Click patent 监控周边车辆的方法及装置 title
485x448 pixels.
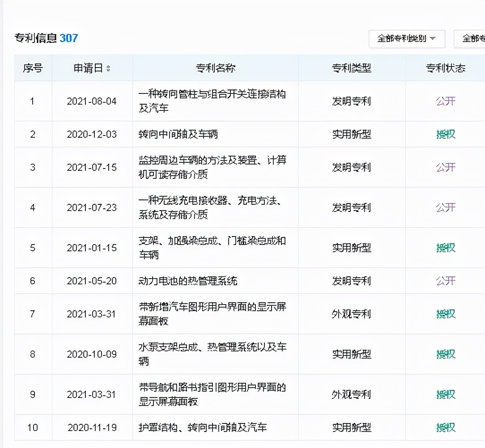coord(212,167)
